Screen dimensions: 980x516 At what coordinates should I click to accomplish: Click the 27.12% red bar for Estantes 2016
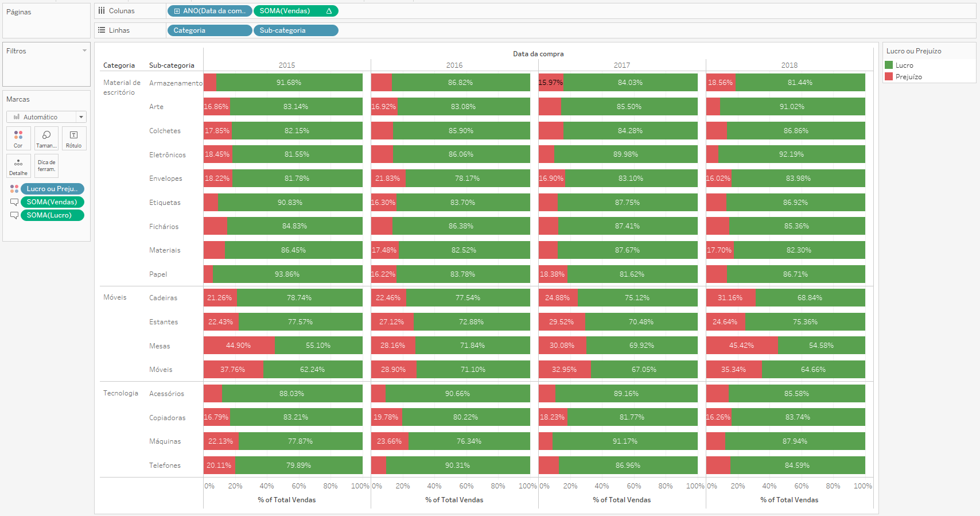tap(392, 322)
